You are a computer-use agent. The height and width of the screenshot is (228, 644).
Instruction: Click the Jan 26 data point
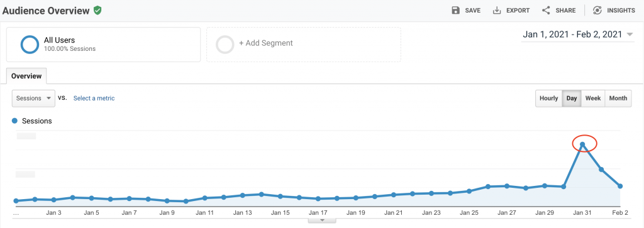488,187
